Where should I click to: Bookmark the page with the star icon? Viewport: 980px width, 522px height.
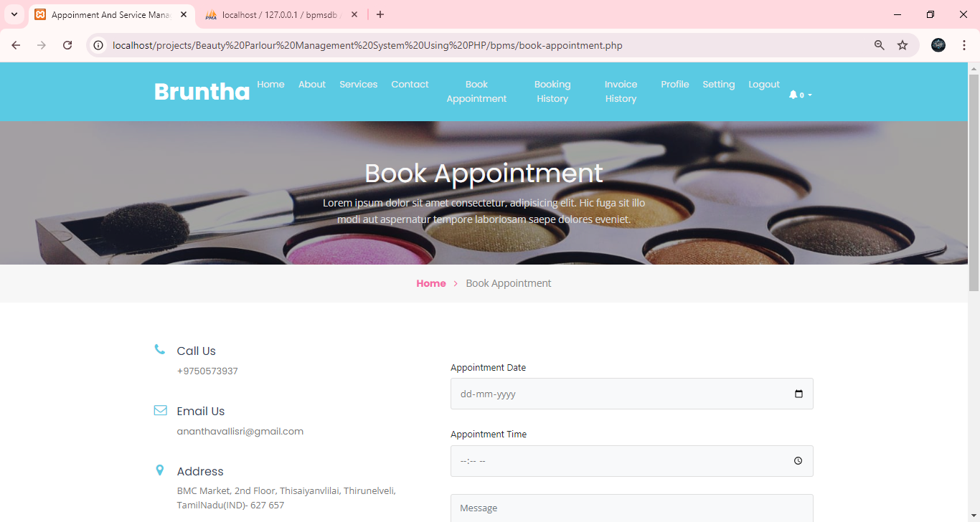click(903, 44)
